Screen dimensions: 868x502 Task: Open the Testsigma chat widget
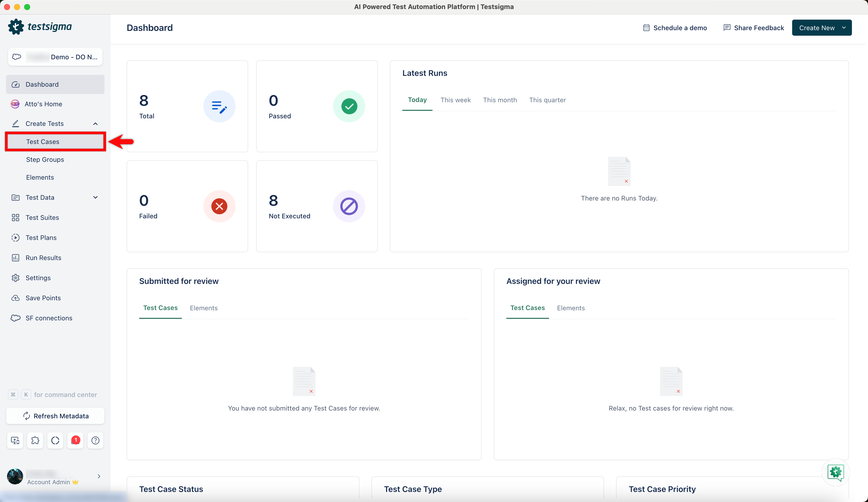click(x=836, y=472)
